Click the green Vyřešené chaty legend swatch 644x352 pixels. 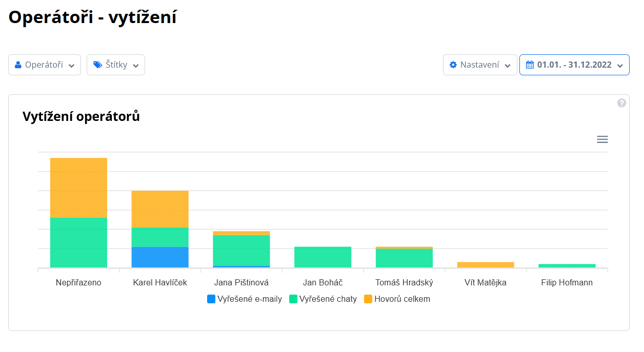(293, 299)
